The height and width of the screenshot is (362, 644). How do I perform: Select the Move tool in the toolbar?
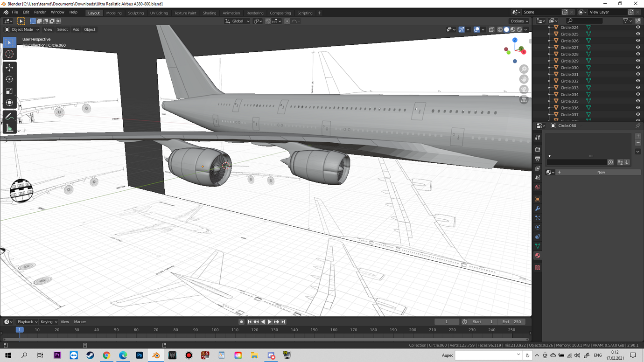(x=9, y=68)
